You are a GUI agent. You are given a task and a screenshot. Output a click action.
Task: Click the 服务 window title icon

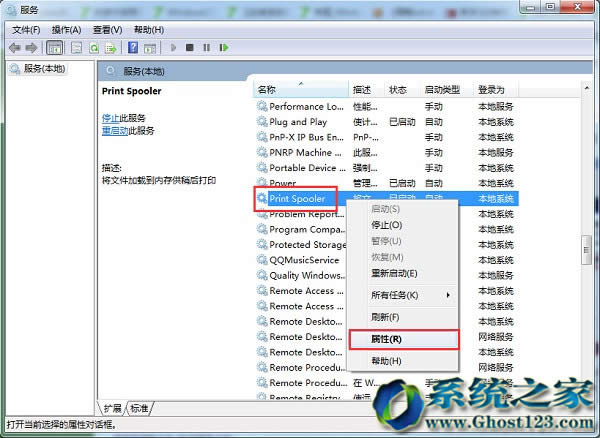[x=11, y=10]
